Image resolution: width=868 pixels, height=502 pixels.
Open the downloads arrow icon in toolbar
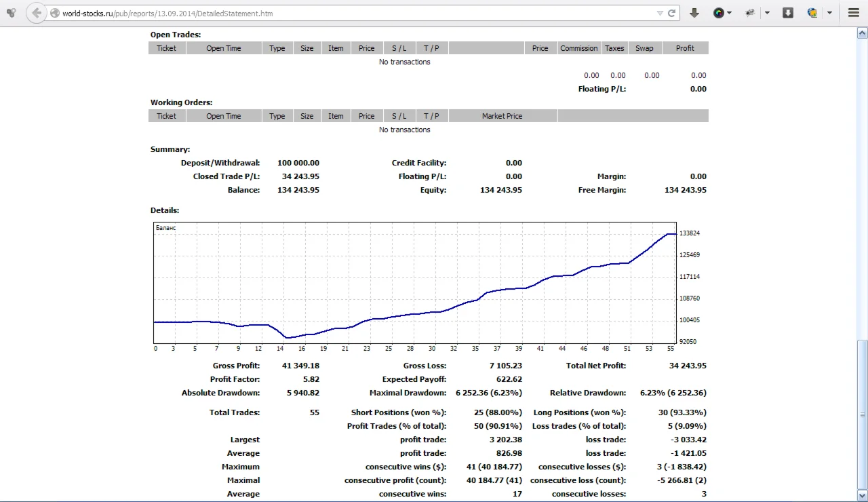694,13
